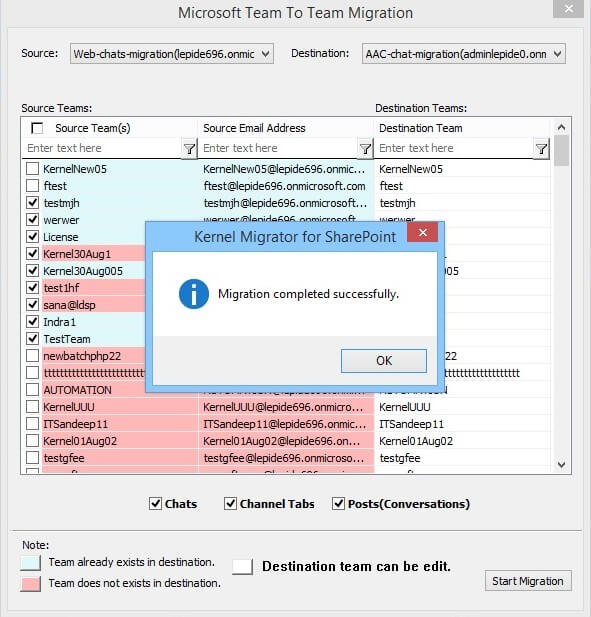Click OK in the migration completed dialog
The height and width of the screenshot is (617, 591).
(384, 360)
